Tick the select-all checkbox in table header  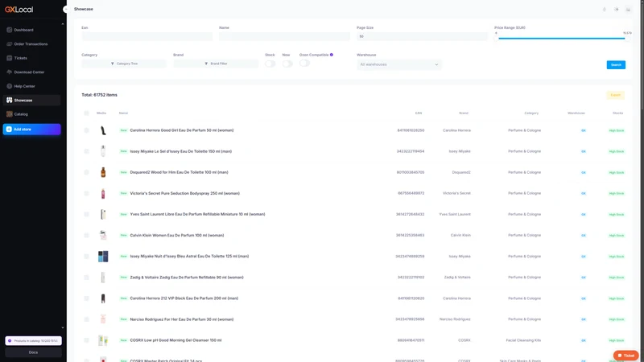(86, 113)
